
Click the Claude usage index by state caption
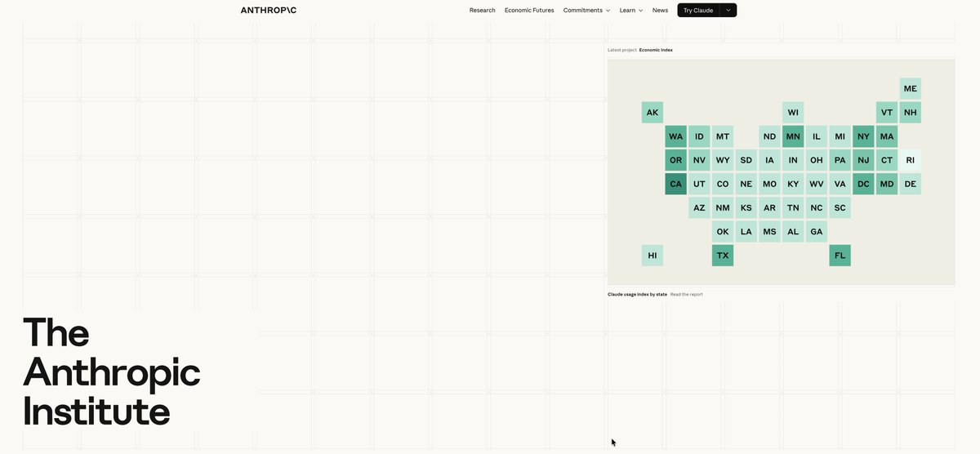[637, 294]
